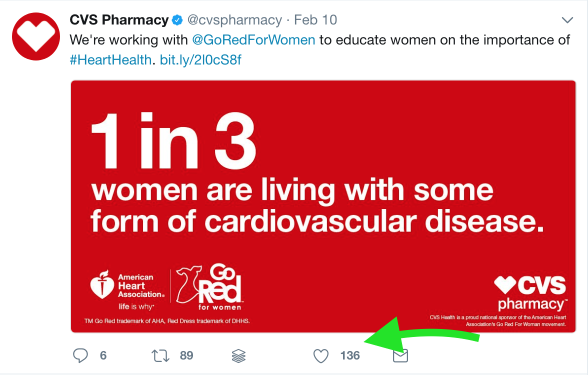Click the stacked layers Buffer icon
The width and height of the screenshot is (588, 375).
point(238,356)
